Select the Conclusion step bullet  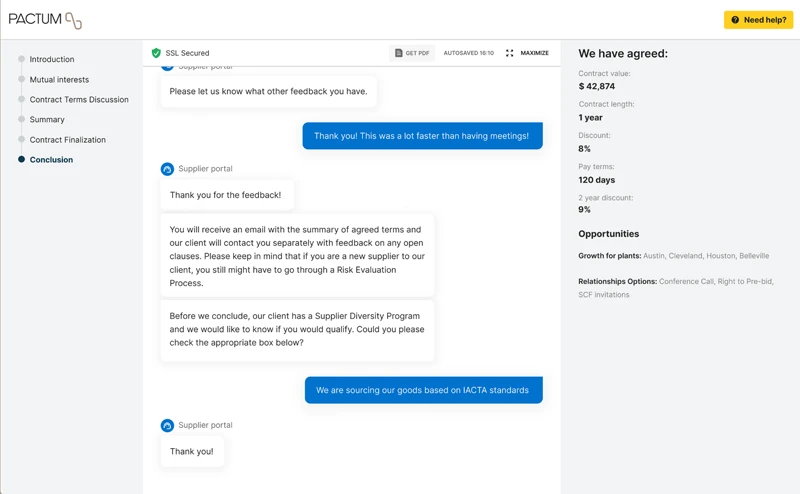point(22,160)
